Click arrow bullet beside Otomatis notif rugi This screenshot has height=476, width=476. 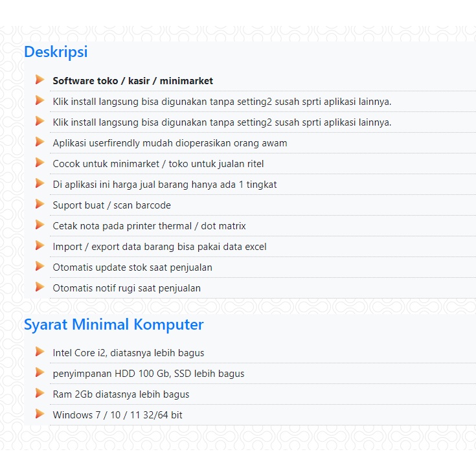tap(40, 287)
